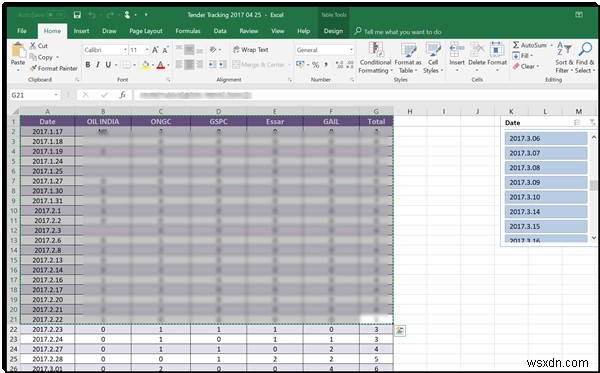Click the Paste clipboard icon

pyautogui.click(x=18, y=51)
